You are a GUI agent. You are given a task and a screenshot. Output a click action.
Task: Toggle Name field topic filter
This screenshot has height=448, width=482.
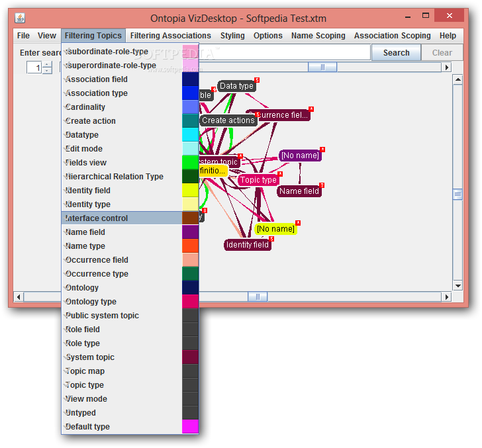130,232
